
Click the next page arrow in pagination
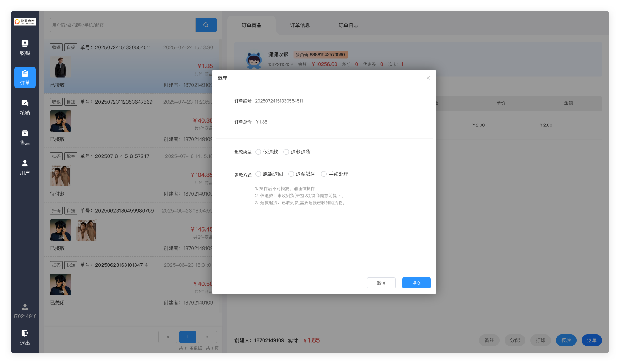coord(207,337)
